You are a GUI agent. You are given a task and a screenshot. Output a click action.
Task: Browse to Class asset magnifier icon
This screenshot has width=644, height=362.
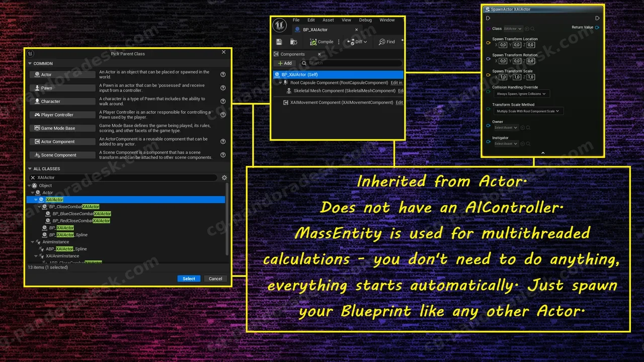[x=533, y=29]
